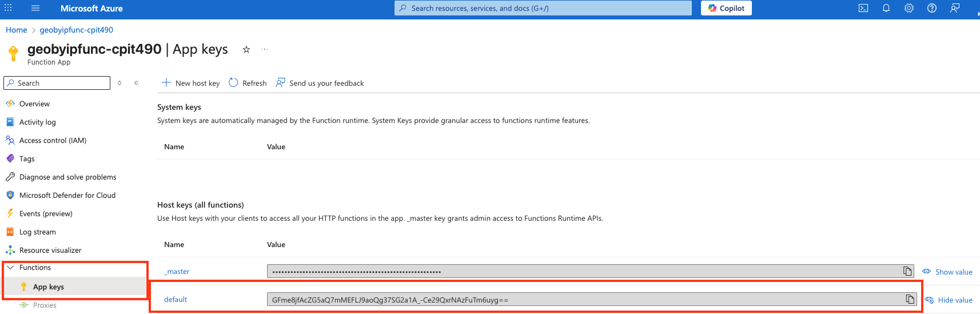Open the help question mark icon
Image resolution: width=980 pixels, height=314 pixels.
(x=932, y=8)
